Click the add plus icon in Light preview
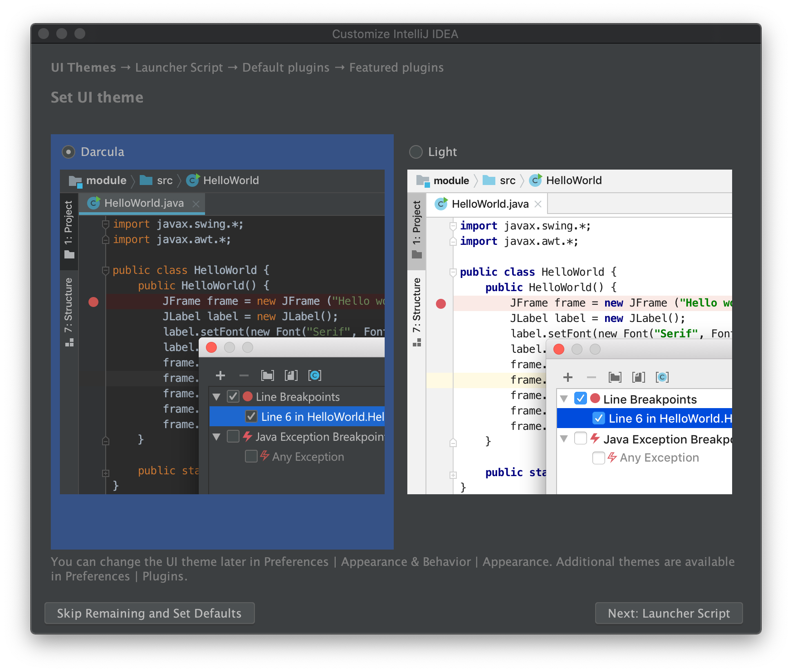Screen dimensions: 792x672 [568, 377]
